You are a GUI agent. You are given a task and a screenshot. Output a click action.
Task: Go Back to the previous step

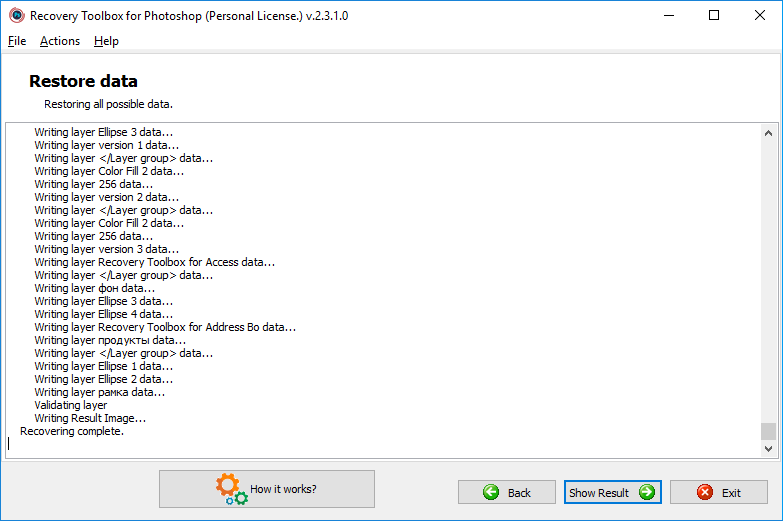click(506, 493)
